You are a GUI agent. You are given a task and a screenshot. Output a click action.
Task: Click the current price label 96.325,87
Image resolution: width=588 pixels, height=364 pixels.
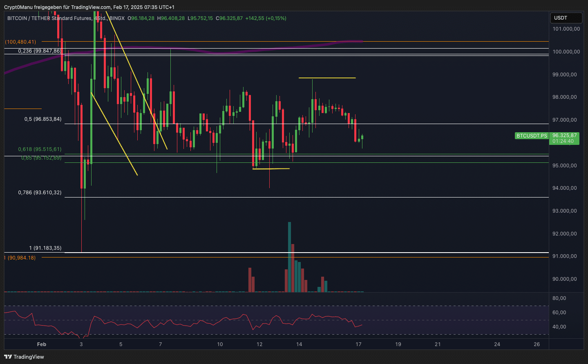point(564,135)
